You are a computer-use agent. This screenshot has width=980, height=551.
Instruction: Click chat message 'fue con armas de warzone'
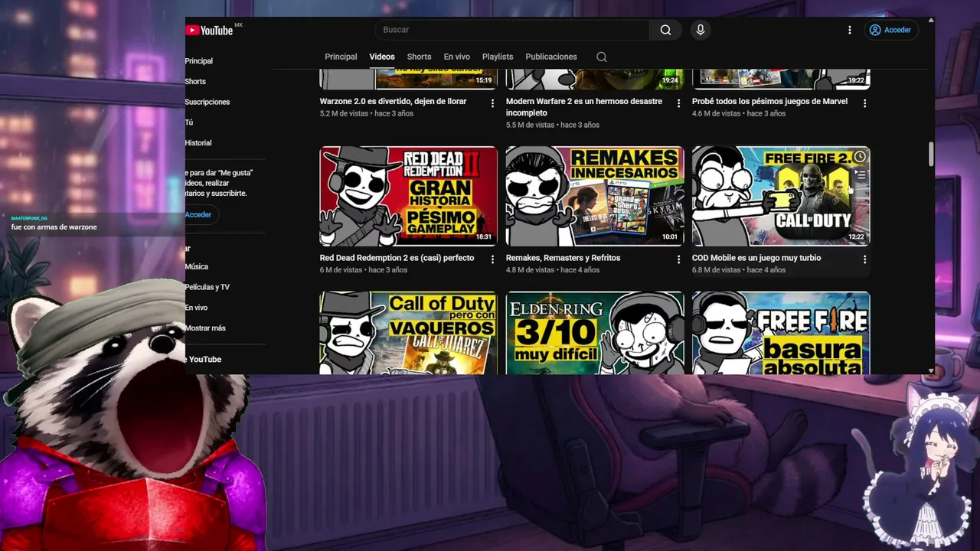coord(54,227)
